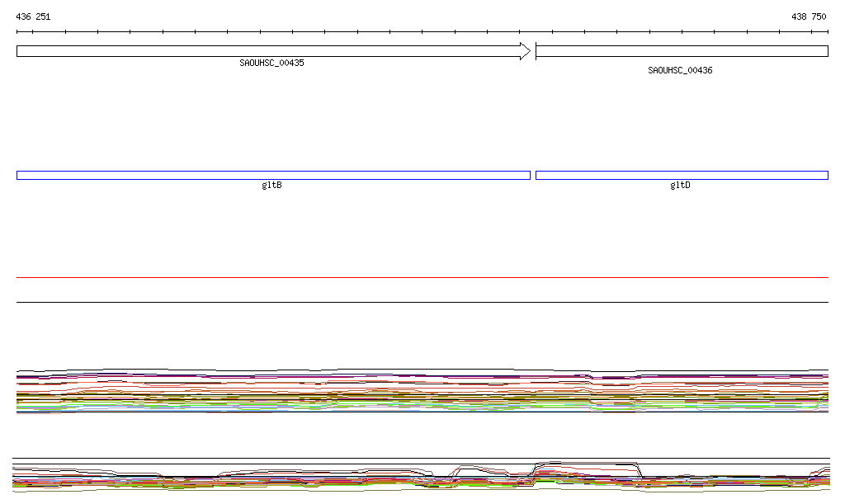Select the red horizontal threshold line
This screenshot has width=845, height=504.
pos(422,278)
